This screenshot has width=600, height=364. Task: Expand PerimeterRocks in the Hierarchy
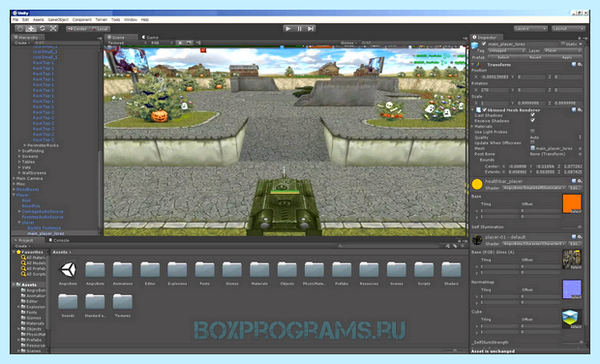coord(24,145)
